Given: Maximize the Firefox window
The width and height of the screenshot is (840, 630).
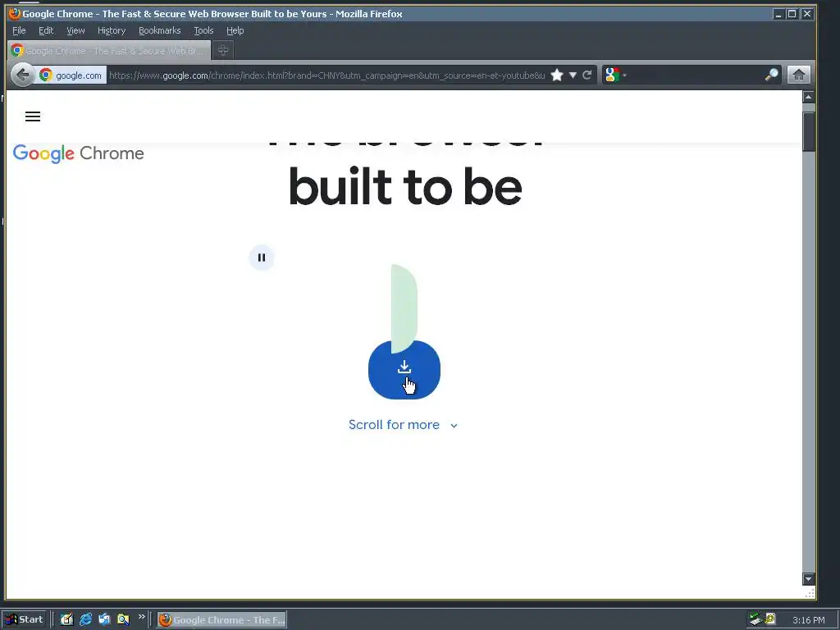Looking at the screenshot, I should (792, 14).
